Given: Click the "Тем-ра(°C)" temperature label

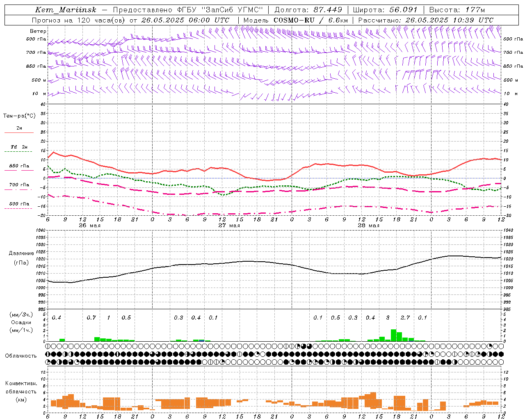Looking at the screenshot, I should (x=19, y=116).
